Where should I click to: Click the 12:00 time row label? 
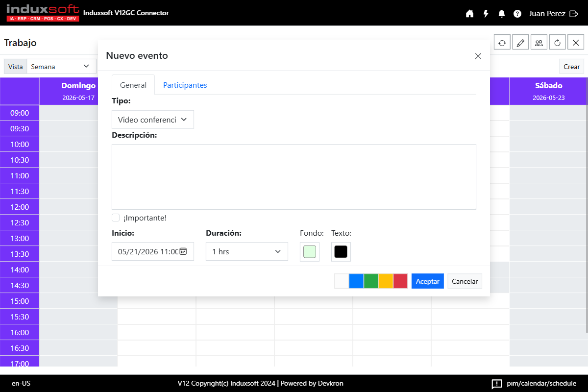pyautogui.click(x=20, y=207)
